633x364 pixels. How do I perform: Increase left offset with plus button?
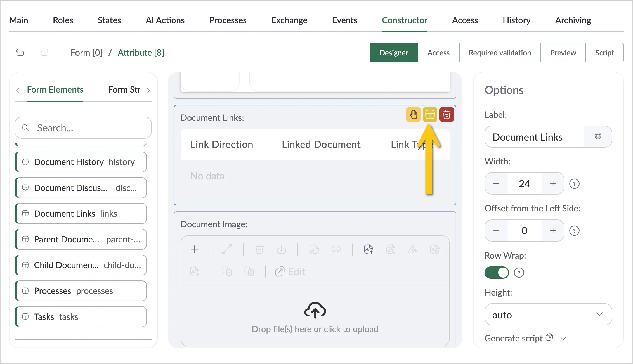pos(553,230)
